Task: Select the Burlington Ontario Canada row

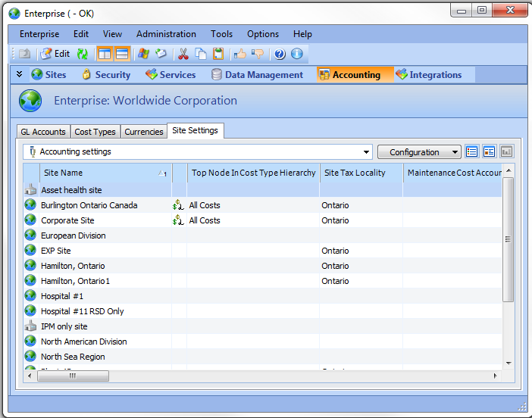Action: click(x=89, y=205)
